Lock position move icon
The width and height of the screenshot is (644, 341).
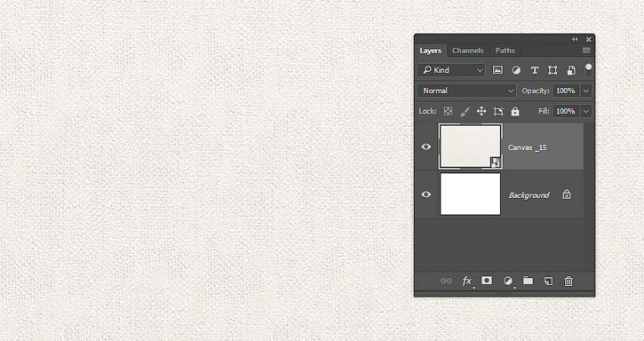coord(481,111)
